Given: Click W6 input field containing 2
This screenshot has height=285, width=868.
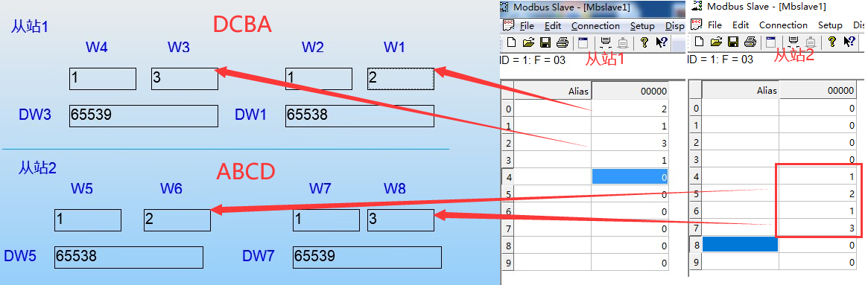Looking at the screenshot, I should point(177,220).
